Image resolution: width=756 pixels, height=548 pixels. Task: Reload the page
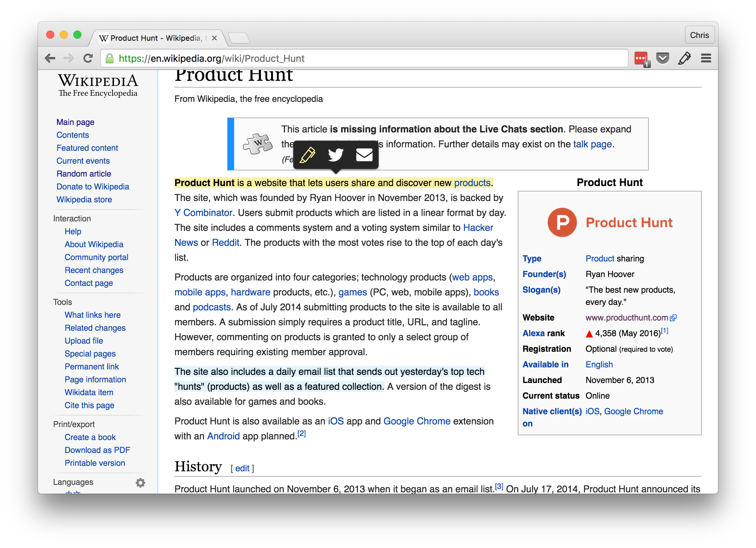[88, 58]
